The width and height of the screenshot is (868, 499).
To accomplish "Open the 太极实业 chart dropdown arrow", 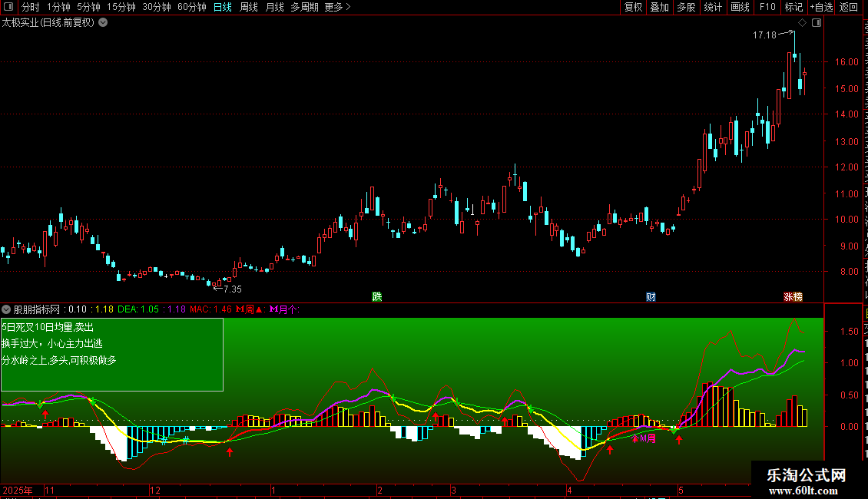I will click(x=103, y=22).
